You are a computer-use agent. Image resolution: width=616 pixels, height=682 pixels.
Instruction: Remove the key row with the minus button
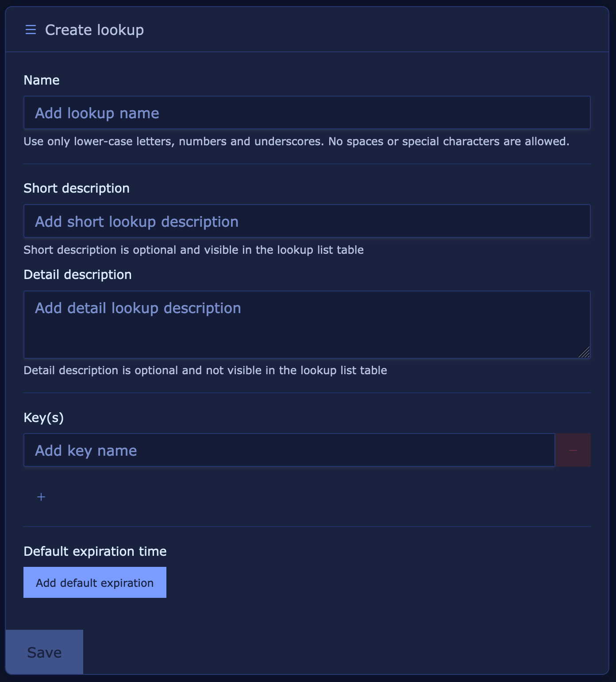573,450
